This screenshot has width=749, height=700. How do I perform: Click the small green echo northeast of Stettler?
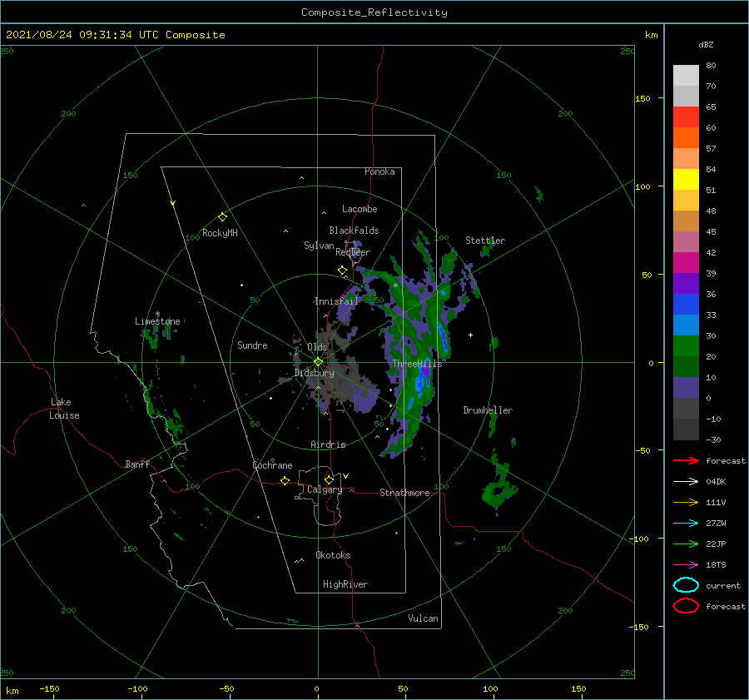(x=538, y=195)
